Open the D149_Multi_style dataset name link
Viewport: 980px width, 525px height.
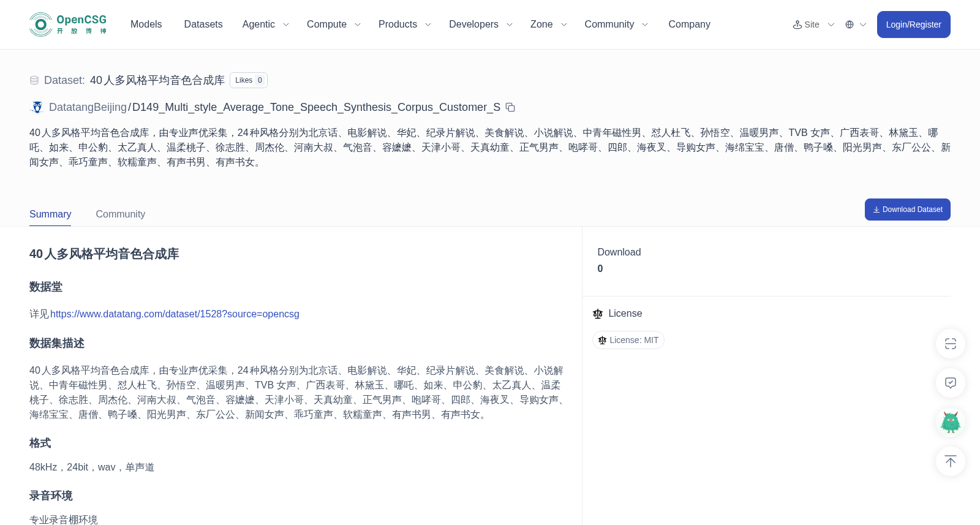coord(316,107)
